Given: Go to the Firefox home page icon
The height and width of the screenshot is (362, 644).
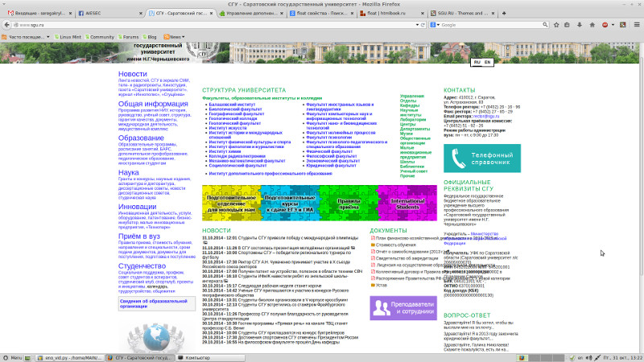Looking at the screenshot, I should point(592,25).
